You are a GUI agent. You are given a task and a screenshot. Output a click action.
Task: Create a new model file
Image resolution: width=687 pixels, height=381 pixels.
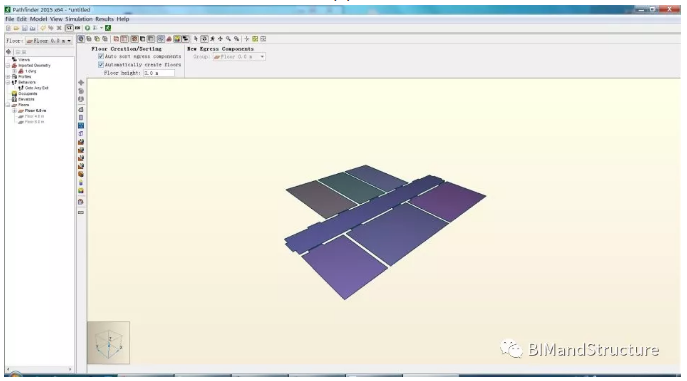pyautogui.click(x=8, y=28)
